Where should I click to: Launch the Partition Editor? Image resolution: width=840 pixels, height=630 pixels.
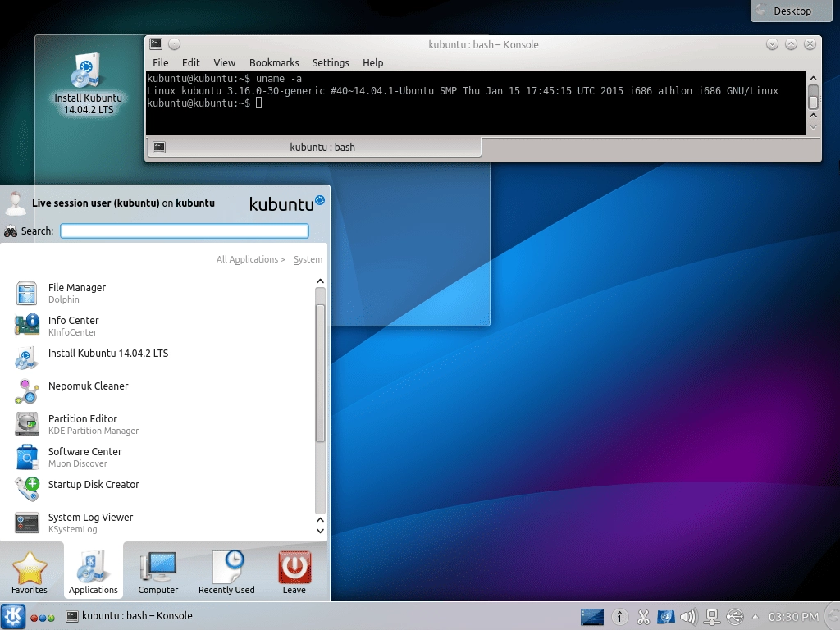click(x=161, y=424)
